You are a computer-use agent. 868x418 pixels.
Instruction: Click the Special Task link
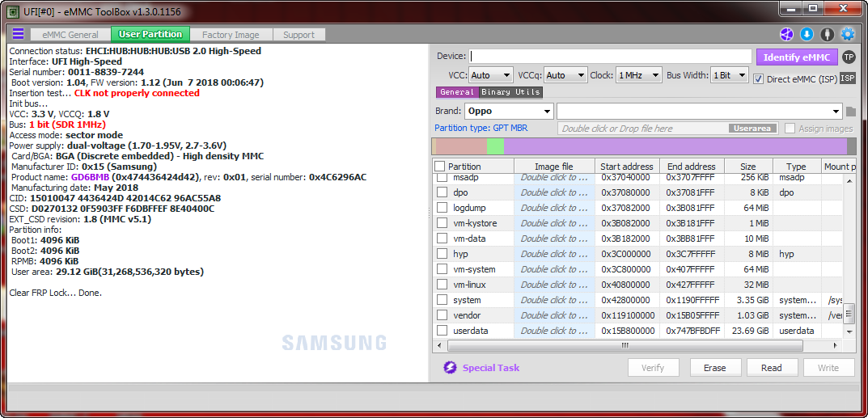point(491,368)
